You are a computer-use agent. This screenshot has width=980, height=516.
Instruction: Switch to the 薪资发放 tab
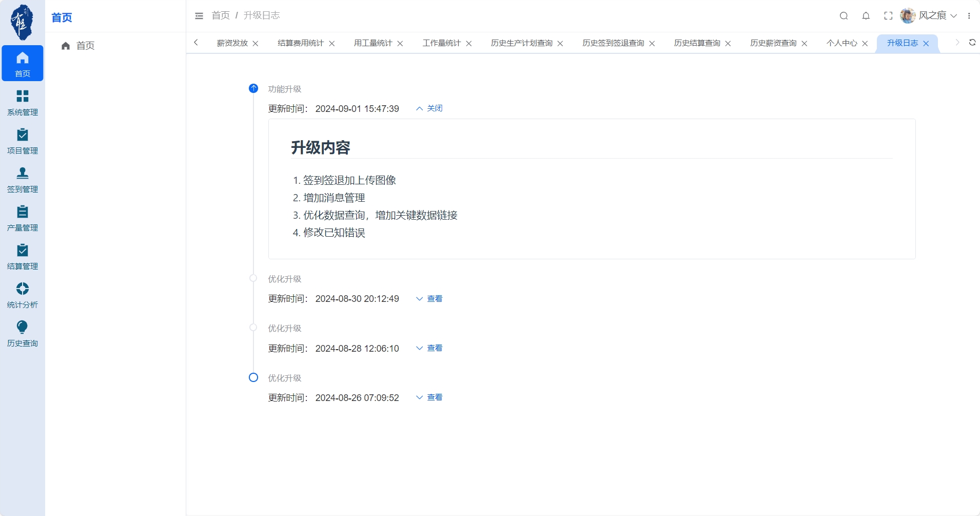point(232,43)
